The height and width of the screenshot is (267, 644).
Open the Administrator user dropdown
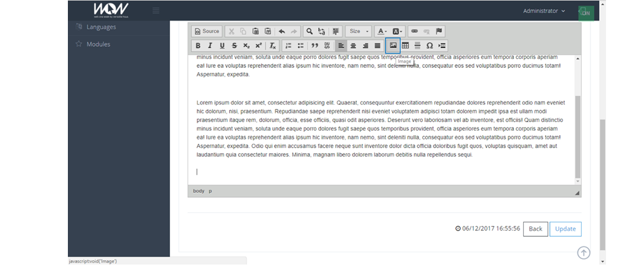[x=544, y=11]
